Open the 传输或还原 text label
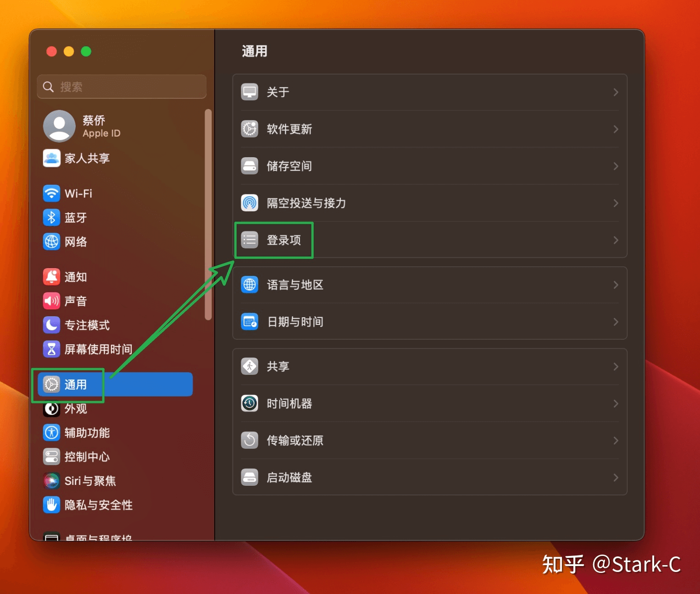 [x=295, y=440]
